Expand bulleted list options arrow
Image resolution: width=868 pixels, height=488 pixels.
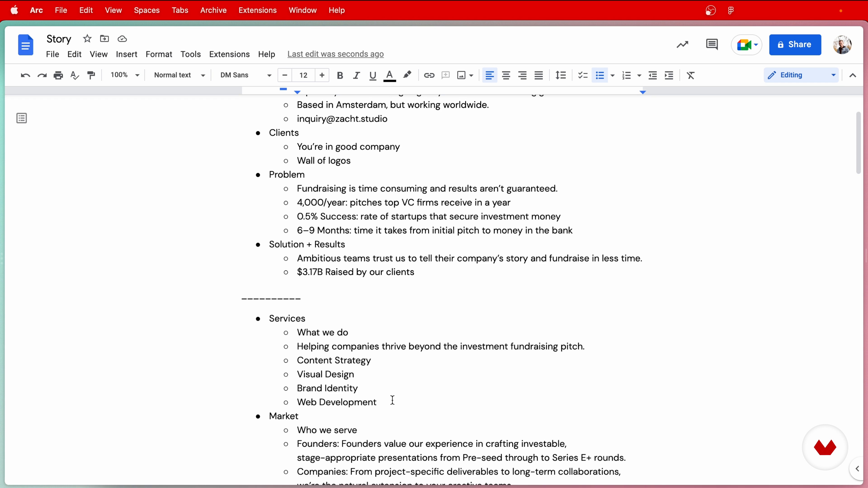(613, 75)
